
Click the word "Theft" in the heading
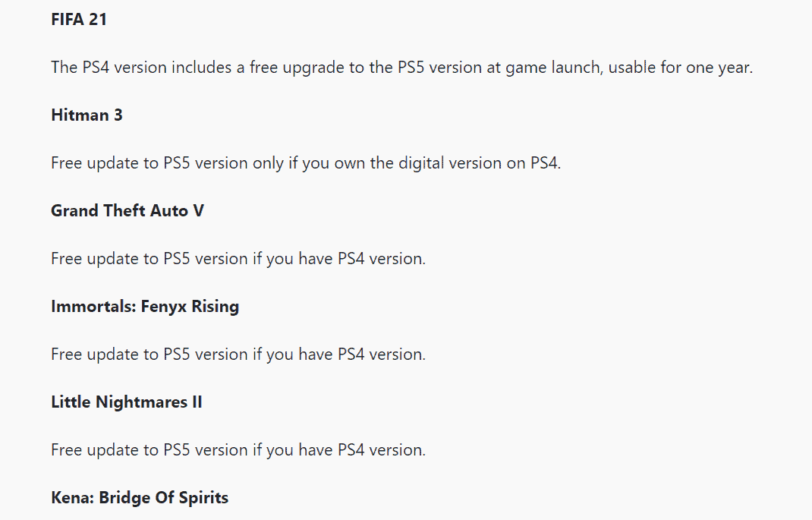pos(123,211)
